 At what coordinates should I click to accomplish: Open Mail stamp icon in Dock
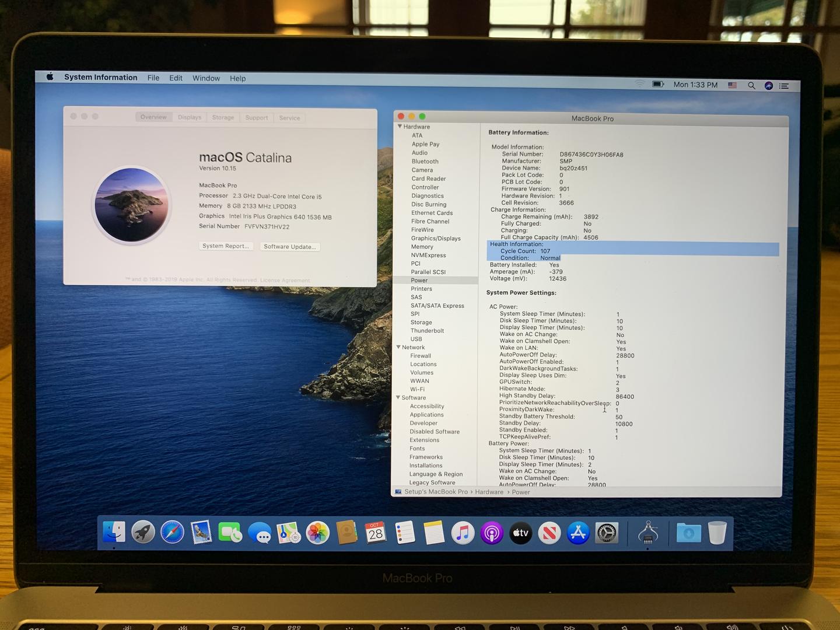(x=201, y=532)
